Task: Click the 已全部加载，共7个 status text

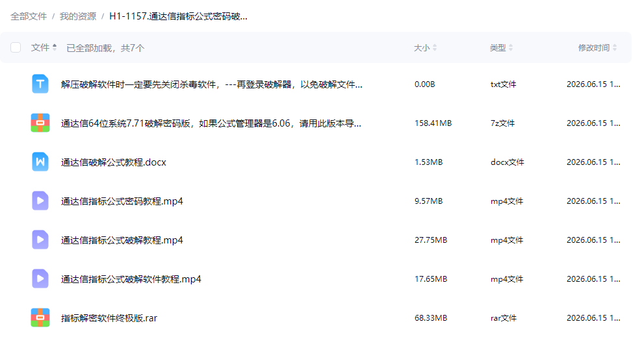Action: click(x=105, y=48)
